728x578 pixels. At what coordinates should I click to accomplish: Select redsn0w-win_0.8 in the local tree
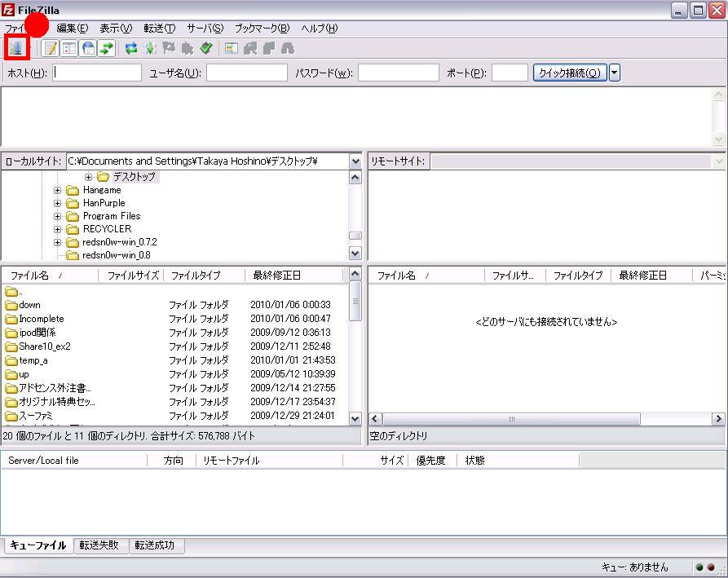point(116,255)
